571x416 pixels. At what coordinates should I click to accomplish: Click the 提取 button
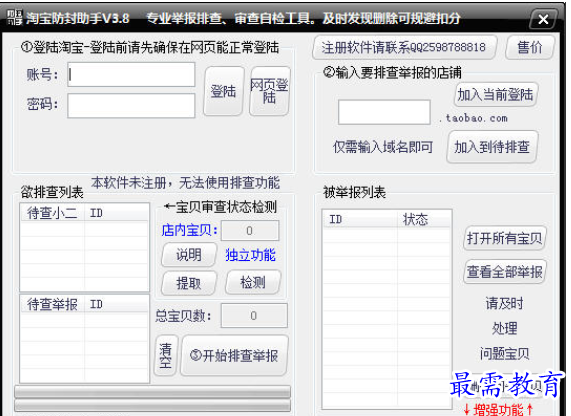[x=189, y=282]
